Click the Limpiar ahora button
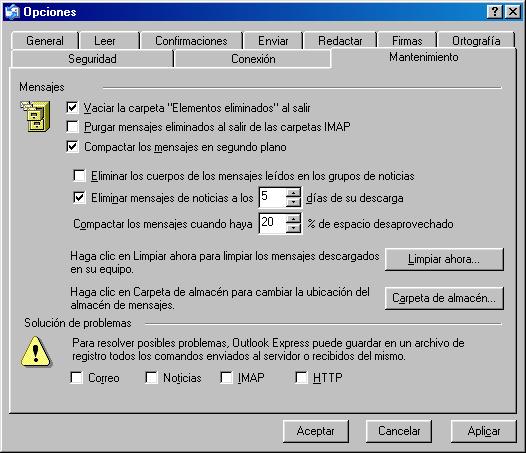This screenshot has width=526, height=453. (444, 259)
